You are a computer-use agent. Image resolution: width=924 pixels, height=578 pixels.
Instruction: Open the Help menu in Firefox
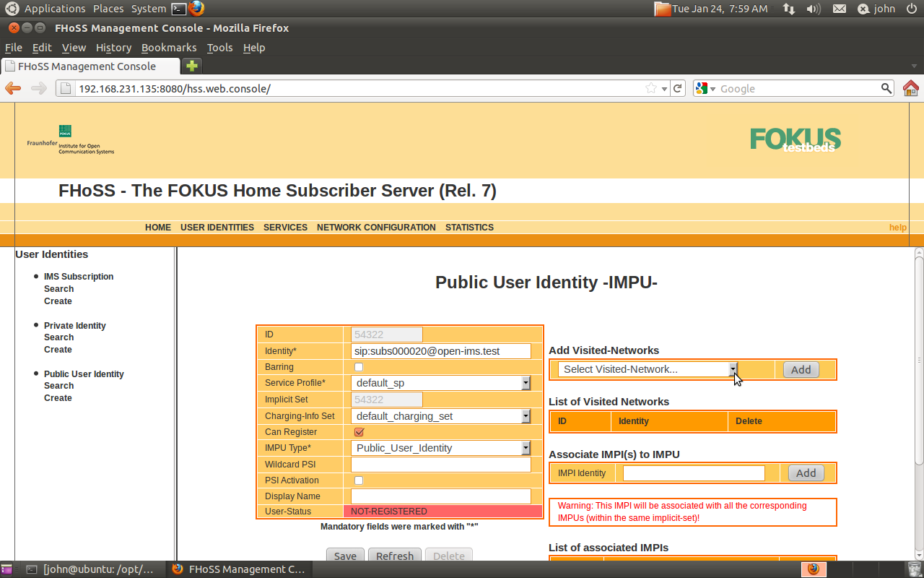pyautogui.click(x=254, y=48)
